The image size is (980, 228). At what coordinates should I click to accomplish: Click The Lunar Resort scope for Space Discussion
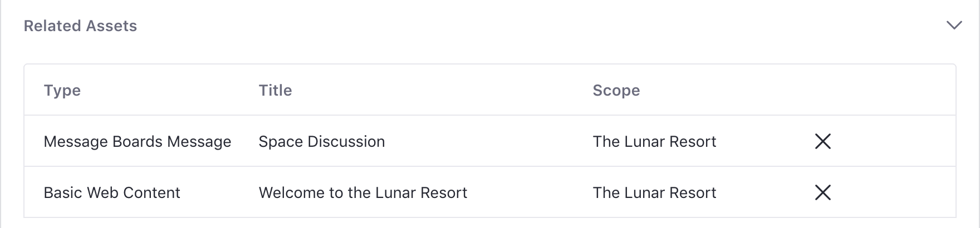click(654, 141)
